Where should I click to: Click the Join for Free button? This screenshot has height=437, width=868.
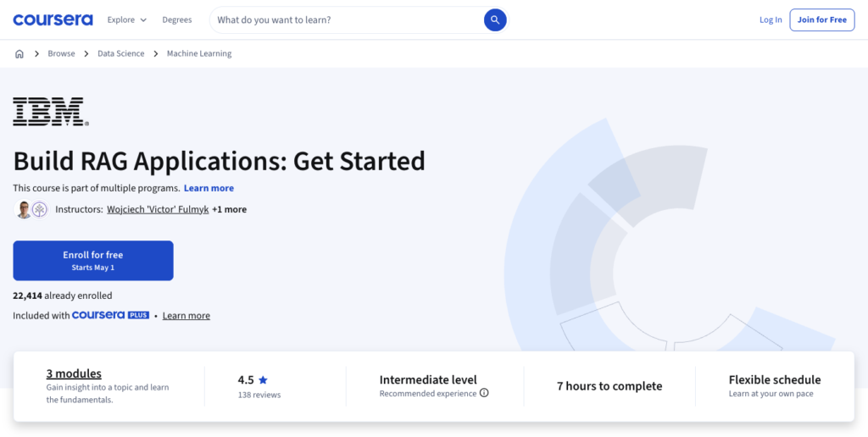[822, 20]
